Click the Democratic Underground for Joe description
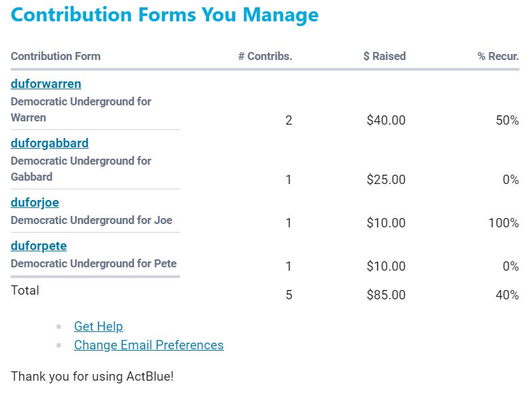532x408 pixels. pos(91,220)
